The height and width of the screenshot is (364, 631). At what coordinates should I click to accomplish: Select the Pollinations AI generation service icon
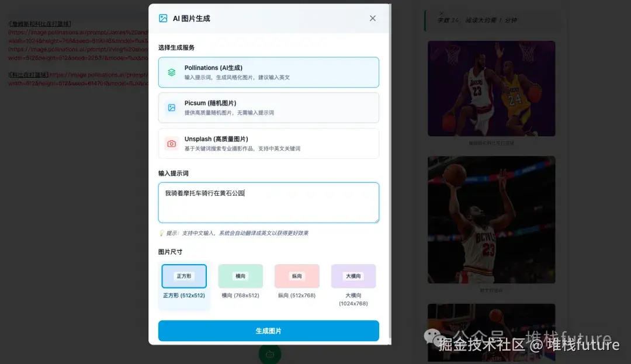point(172,72)
